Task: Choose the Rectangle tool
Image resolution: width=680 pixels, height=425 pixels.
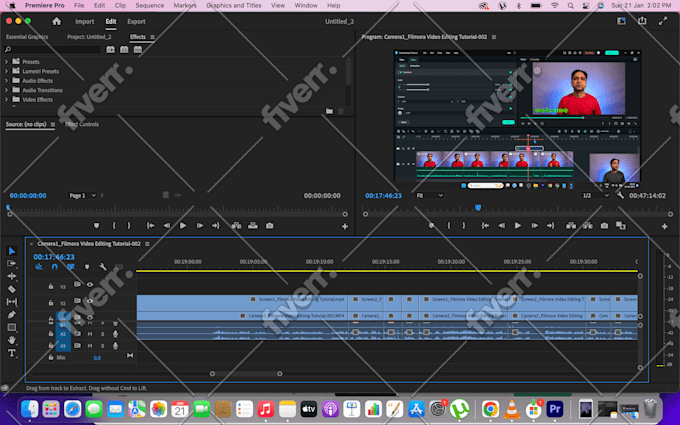Action: point(12,327)
